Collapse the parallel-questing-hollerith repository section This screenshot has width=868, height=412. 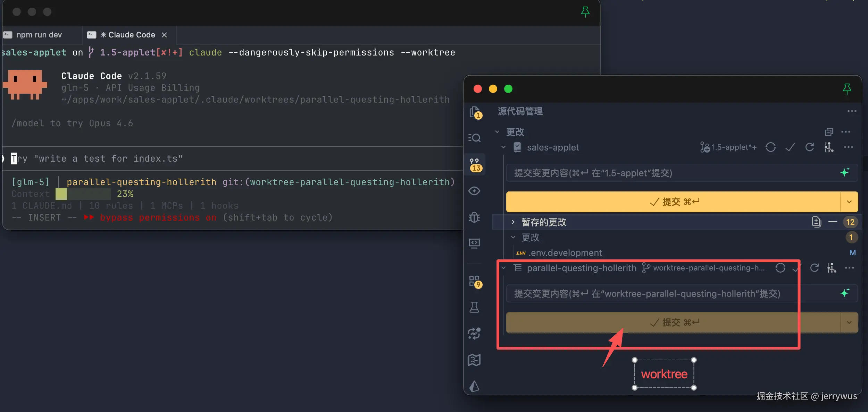(503, 268)
